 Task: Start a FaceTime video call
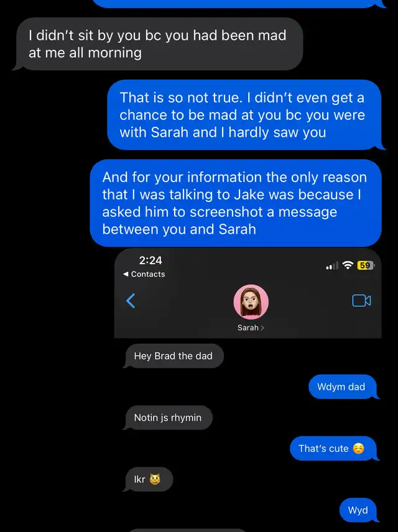coord(361,301)
